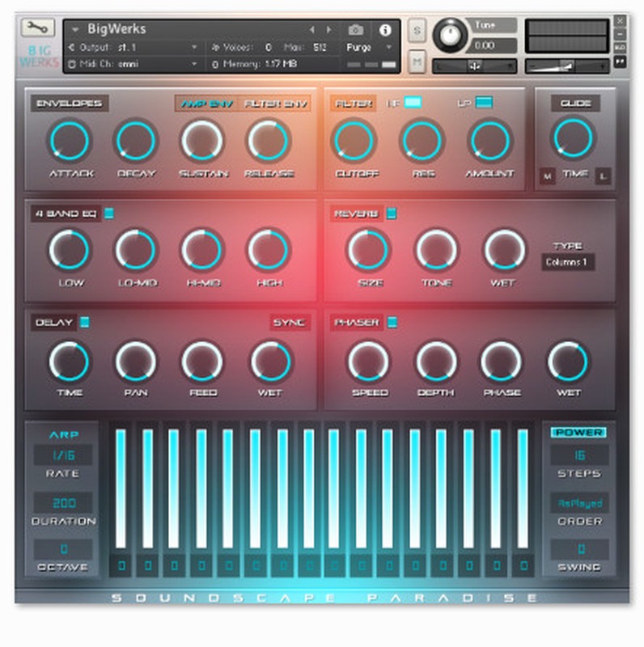The height and width of the screenshot is (647, 644).
Task: Click the arp Swing value
Action: coord(579,549)
